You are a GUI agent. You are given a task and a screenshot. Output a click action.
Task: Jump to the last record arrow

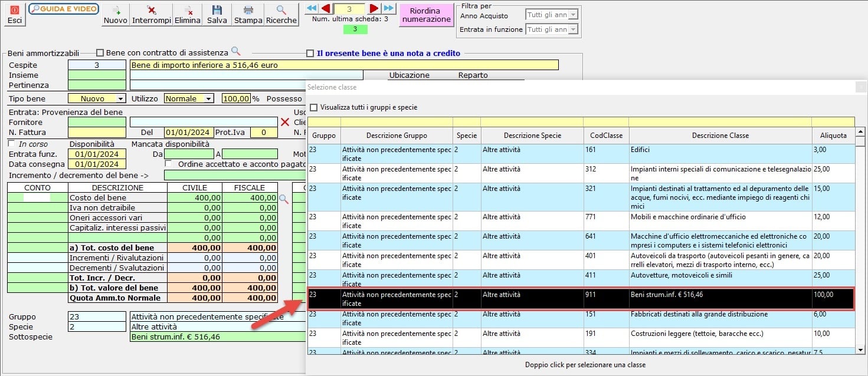point(388,8)
